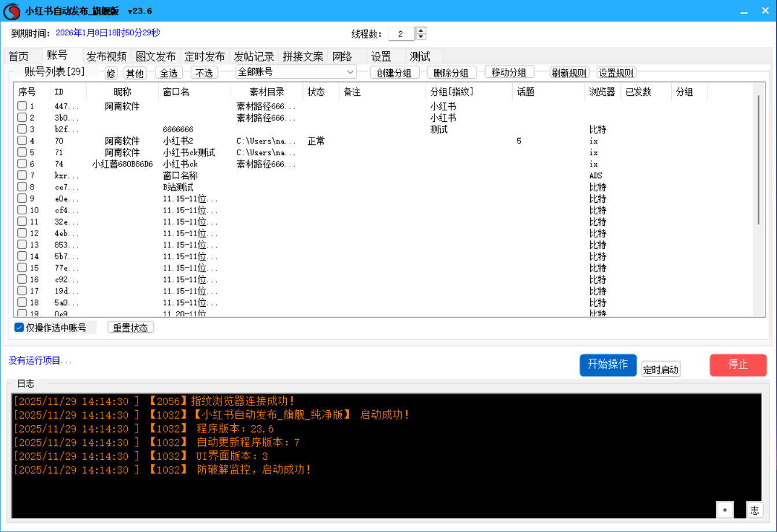Viewport: 777px width, 532px height.
Task: Click the 创建分组 button
Action: click(394, 73)
